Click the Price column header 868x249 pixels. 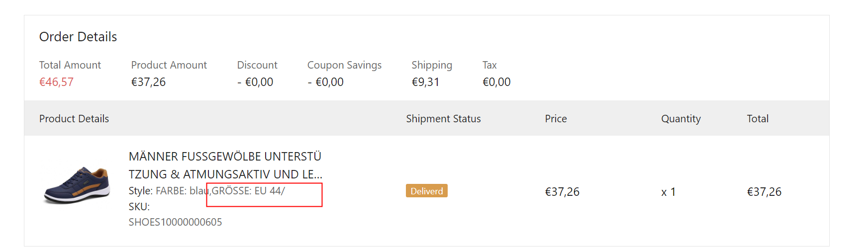(x=556, y=119)
